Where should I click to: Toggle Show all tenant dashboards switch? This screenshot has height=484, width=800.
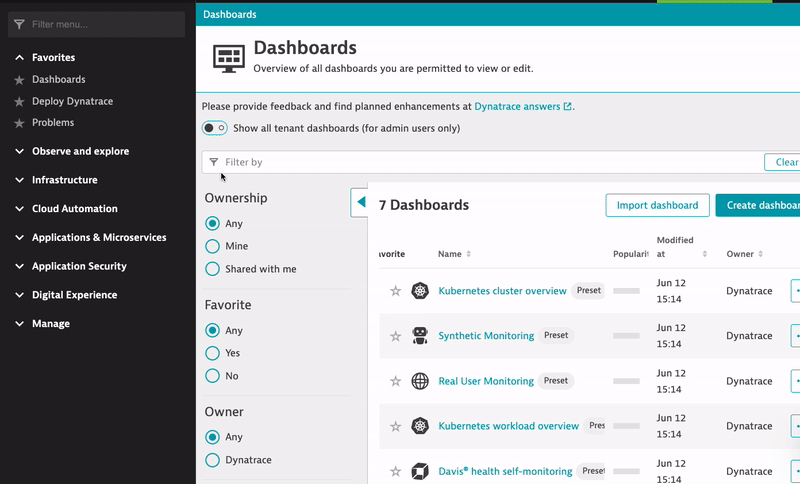(x=214, y=128)
